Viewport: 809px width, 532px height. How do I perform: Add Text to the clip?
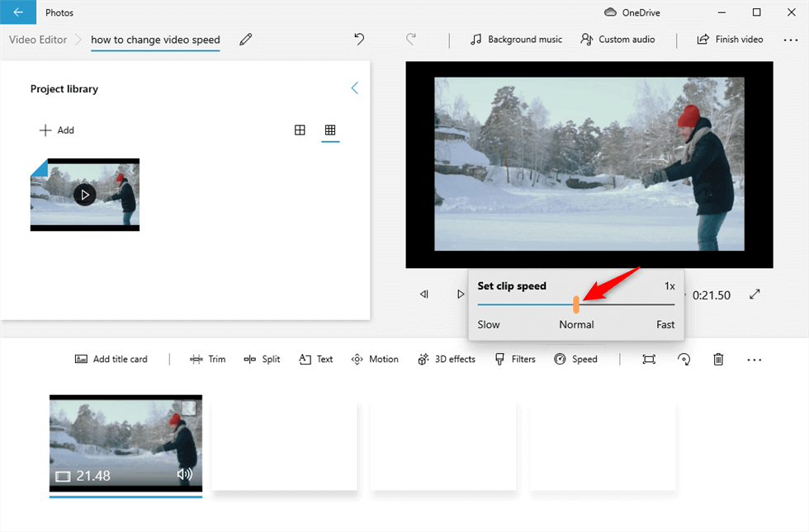pyautogui.click(x=315, y=360)
